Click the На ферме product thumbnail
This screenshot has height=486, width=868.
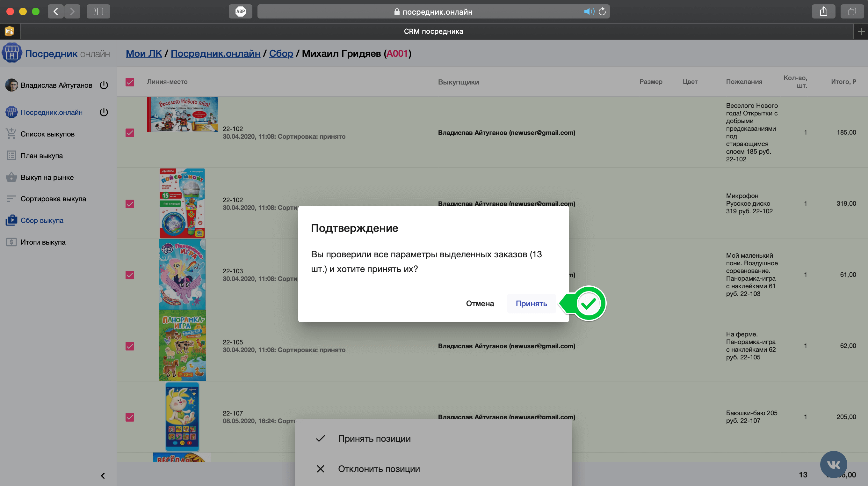point(182,346)
